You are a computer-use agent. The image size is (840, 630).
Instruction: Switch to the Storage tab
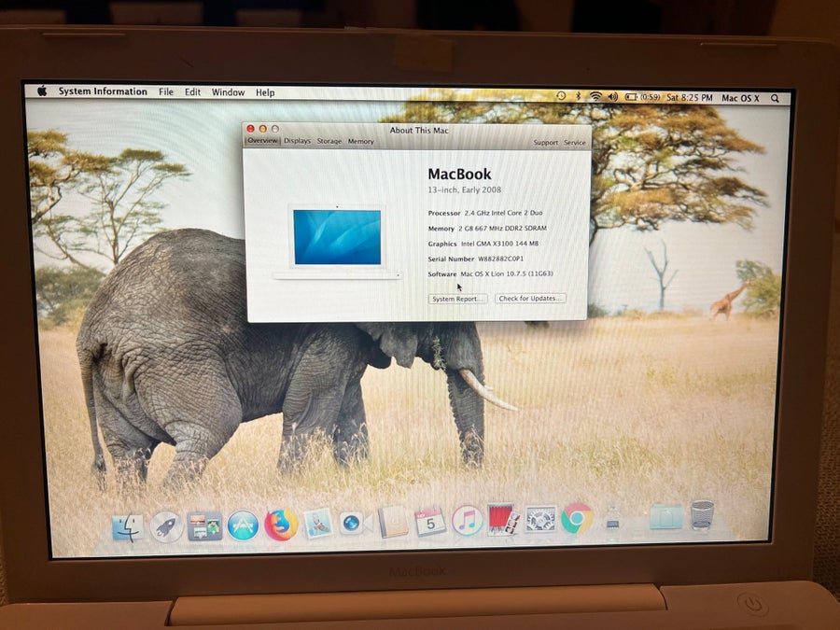pos(329,141)
